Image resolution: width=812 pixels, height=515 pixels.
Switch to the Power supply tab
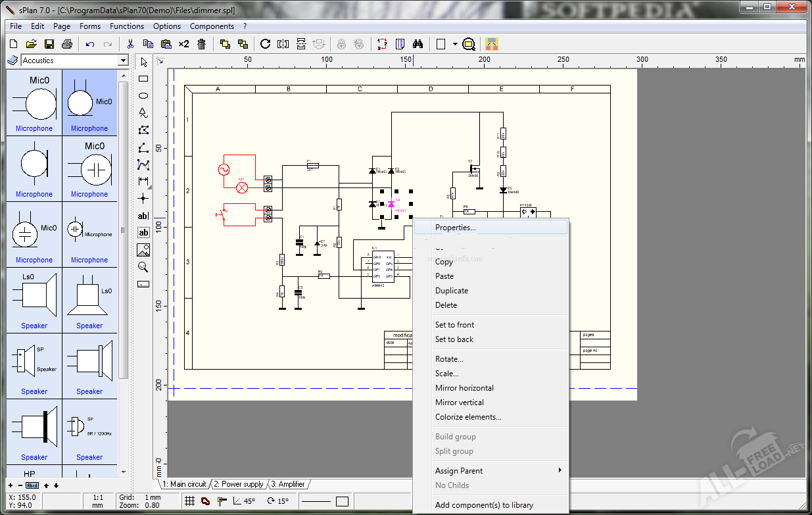coord(239,484)
